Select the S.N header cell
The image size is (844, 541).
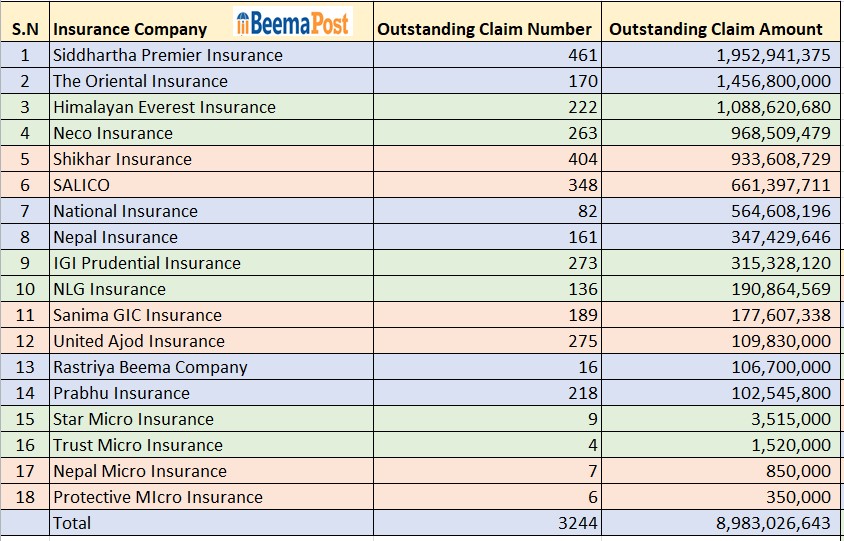point(25,29)
